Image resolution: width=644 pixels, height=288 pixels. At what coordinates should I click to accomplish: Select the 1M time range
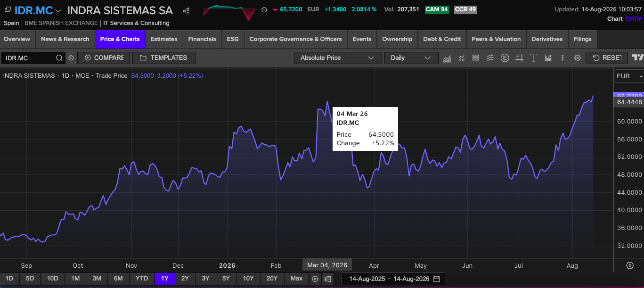(x=75, y=279)
